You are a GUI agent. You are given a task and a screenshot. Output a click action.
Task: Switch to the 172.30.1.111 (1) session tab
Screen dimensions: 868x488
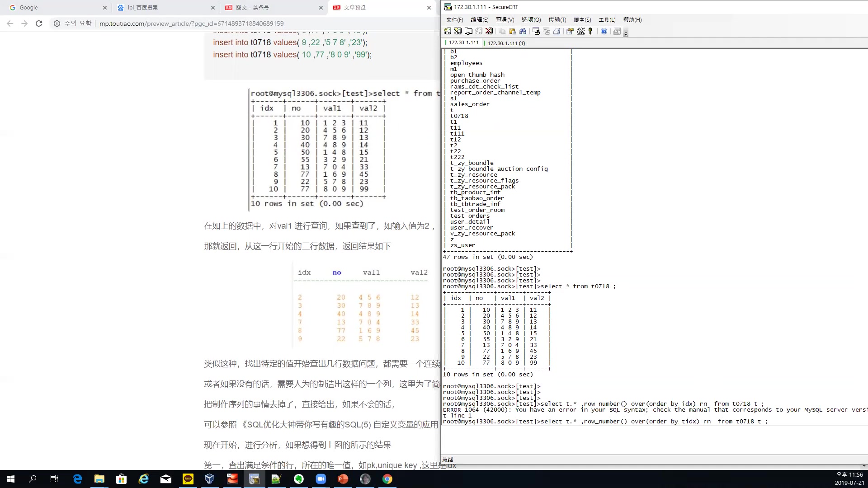(505, 43)
